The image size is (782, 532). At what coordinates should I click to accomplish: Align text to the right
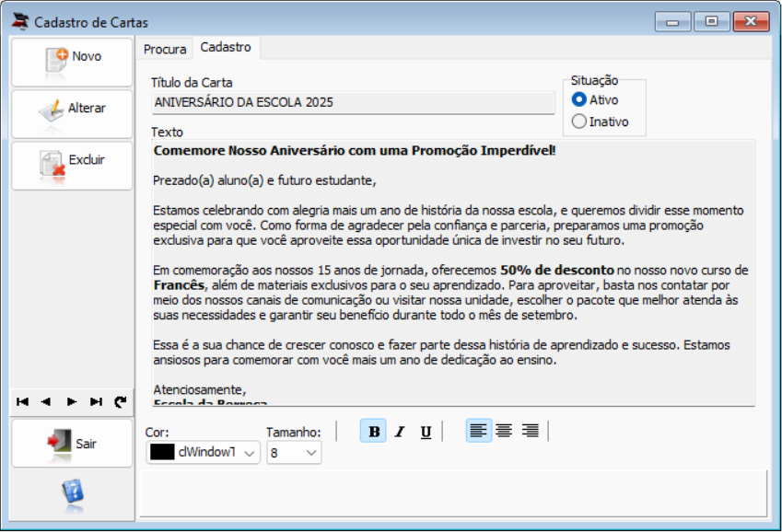click(531, 430)
